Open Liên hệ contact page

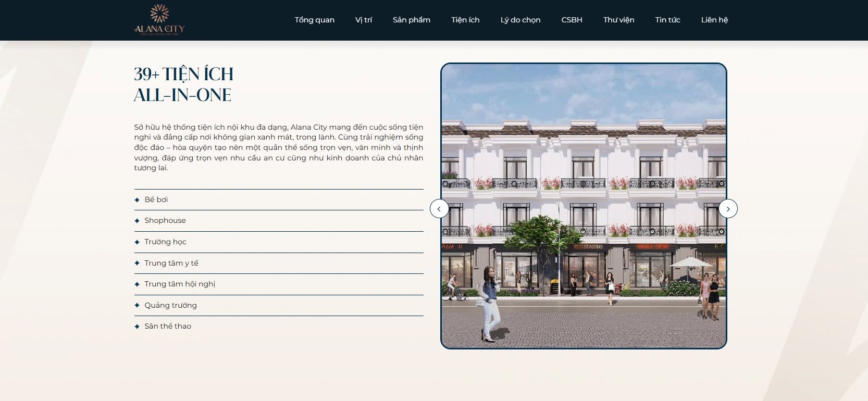coord(714,20)
